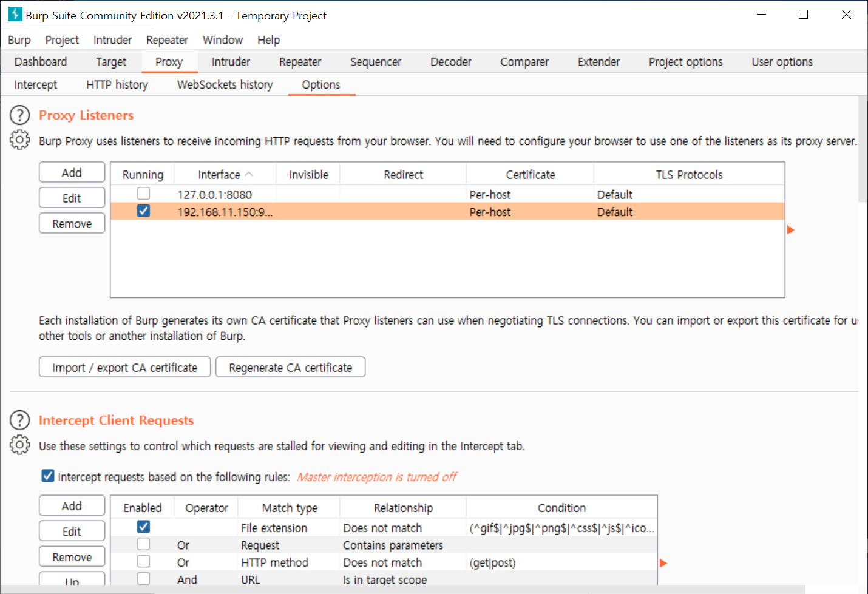This screenshot has height=594, width=868.
Task: Click the Operator column header
Action: pos(206,508)
